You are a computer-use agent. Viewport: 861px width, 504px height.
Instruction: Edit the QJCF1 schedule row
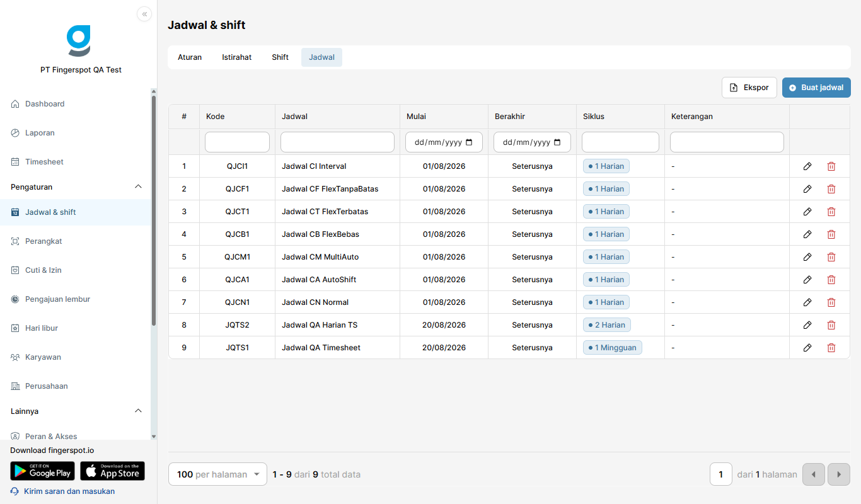807,189
